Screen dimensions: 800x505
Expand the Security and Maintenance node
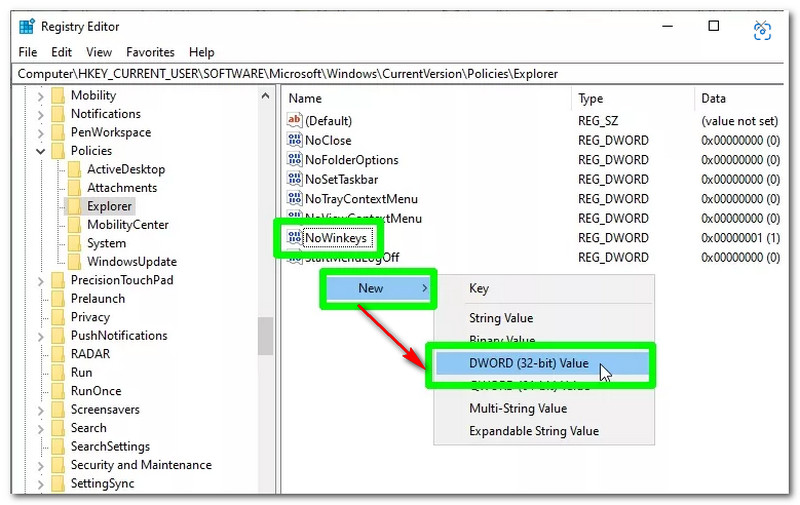point(40,465)
